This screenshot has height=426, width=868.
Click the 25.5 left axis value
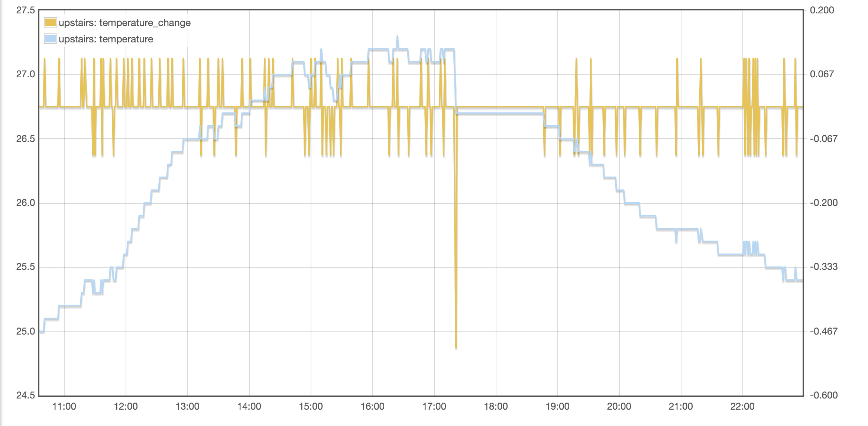26,267
